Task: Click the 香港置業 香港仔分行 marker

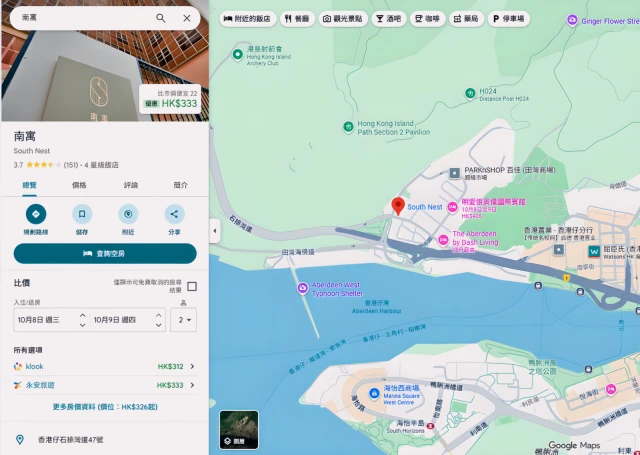Action: pyautogui.click(x=558, y=249)
